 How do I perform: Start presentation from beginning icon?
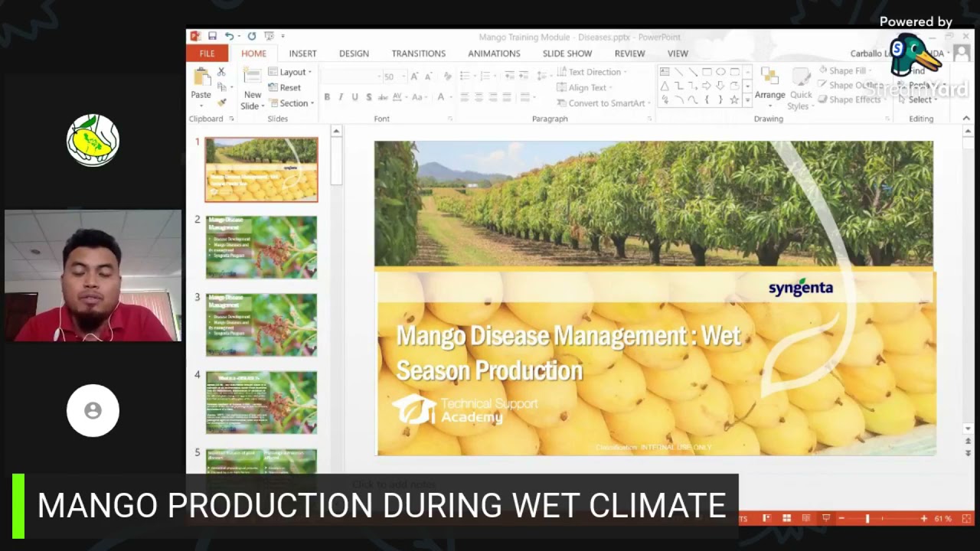pos(269,36)
